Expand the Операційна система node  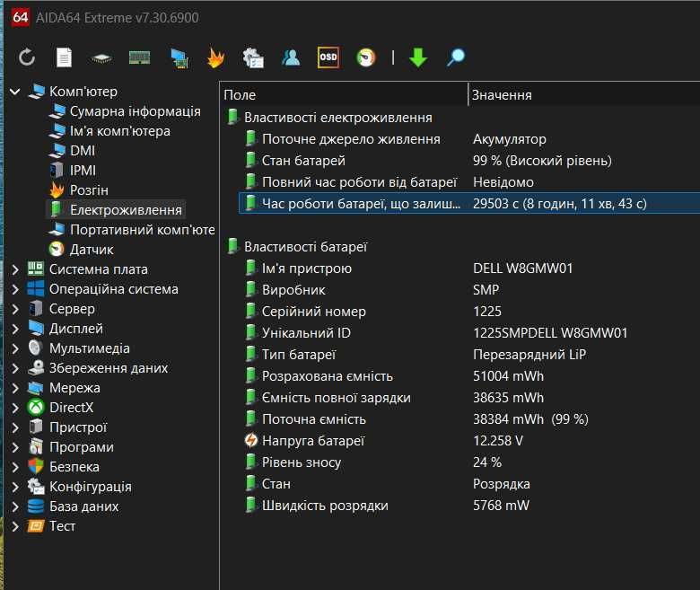pos(15,289)
